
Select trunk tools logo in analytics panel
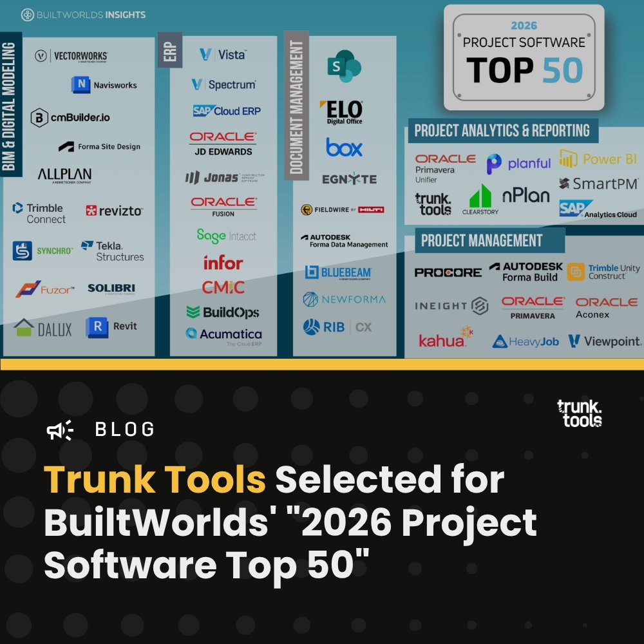(433, 204)
